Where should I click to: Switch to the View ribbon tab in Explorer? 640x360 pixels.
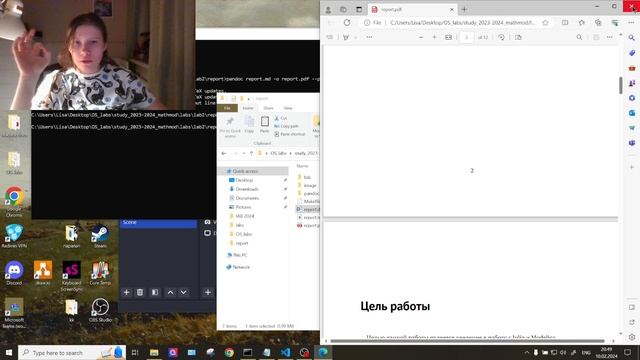tap(288, 108)
